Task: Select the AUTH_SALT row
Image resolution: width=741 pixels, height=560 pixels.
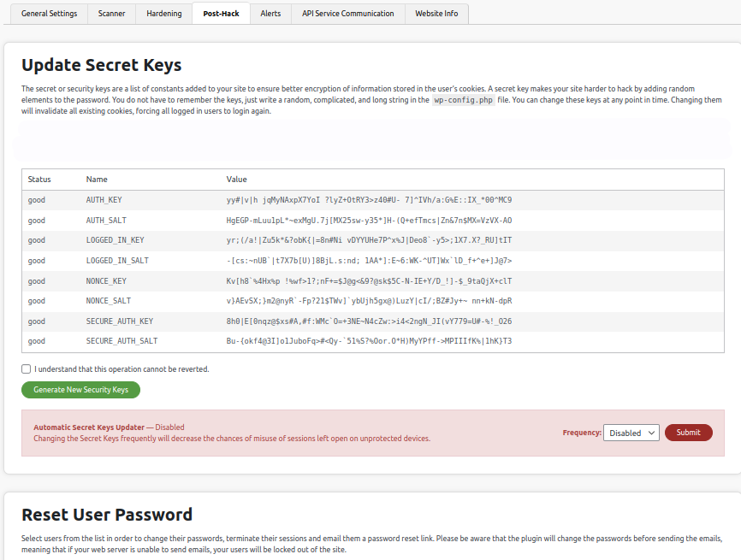Action: click(x=373, y=221)
